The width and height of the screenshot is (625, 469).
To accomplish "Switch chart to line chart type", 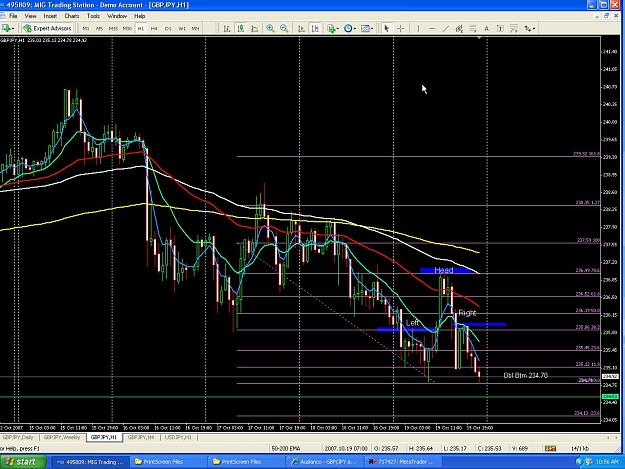I will (254, 28).
